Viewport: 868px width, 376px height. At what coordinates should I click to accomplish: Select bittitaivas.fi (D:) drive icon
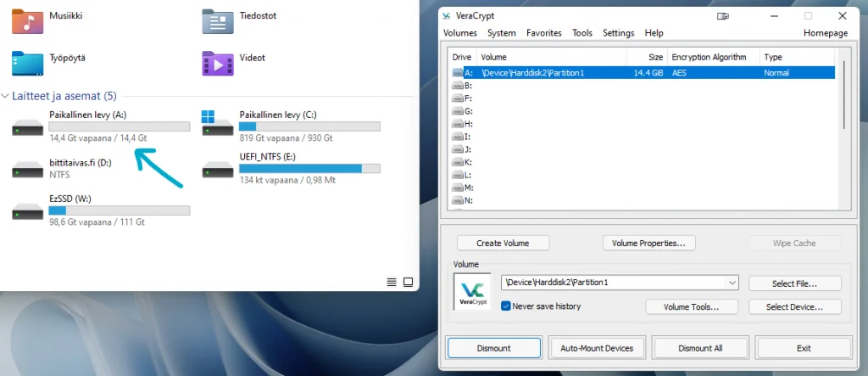pos(28,169)
